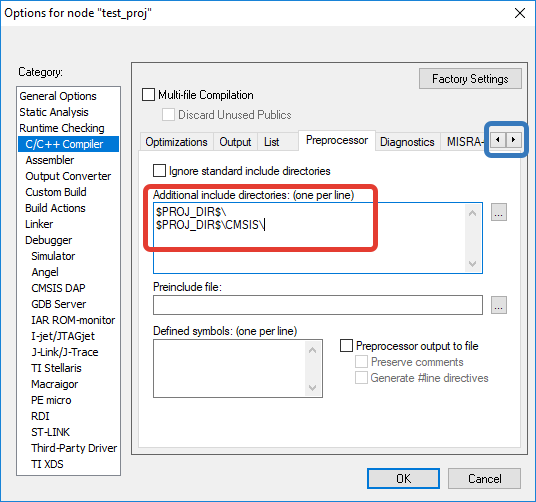The height and width of the screenshot is (502, 536).
Task: Toggle Ignore standard include directories
Action: click(x=159, y=171)
